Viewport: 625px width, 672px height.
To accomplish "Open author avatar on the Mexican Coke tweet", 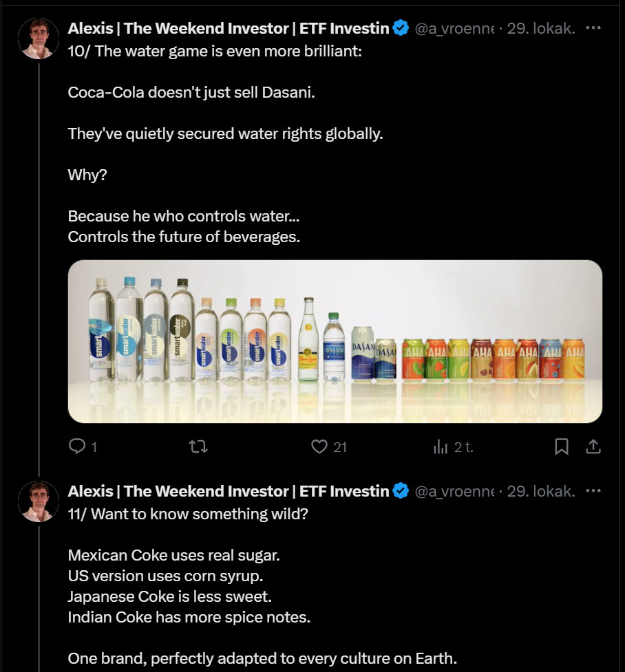I will click(39, 501).
